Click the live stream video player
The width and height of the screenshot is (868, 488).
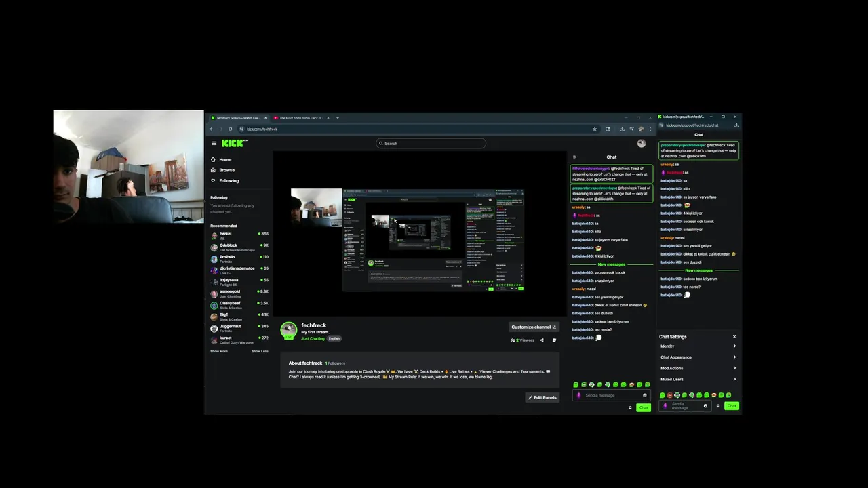[420, 234]
